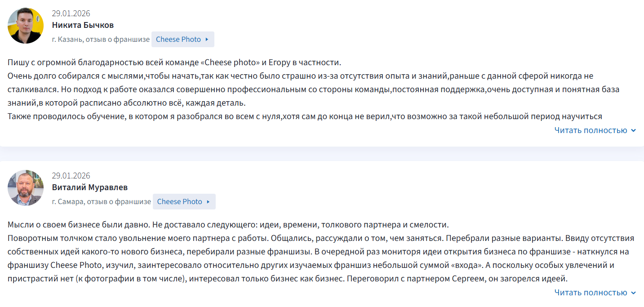The width and height of the screenshot is (644, 307).
Task: Click the date above Виталий Муравлев's name
Action: click(71, 176)
